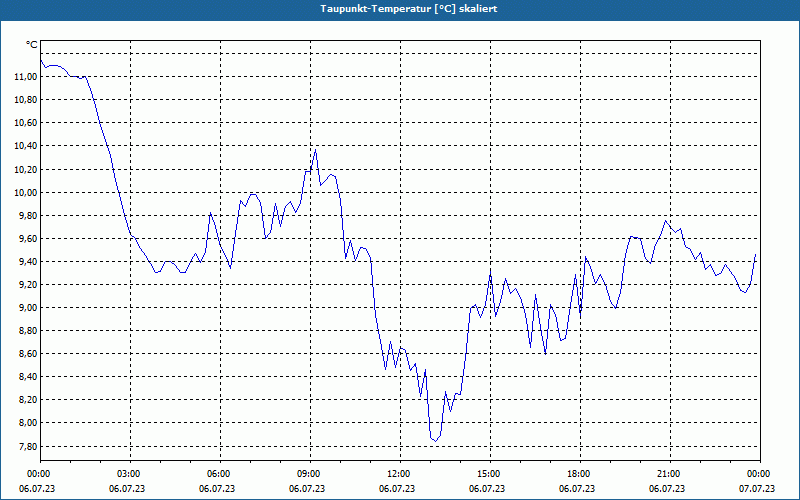Viewport: 800px width, 500px height.
Task: Click the 00:00 time label above 06.07.23
Action: pos(38,474)
